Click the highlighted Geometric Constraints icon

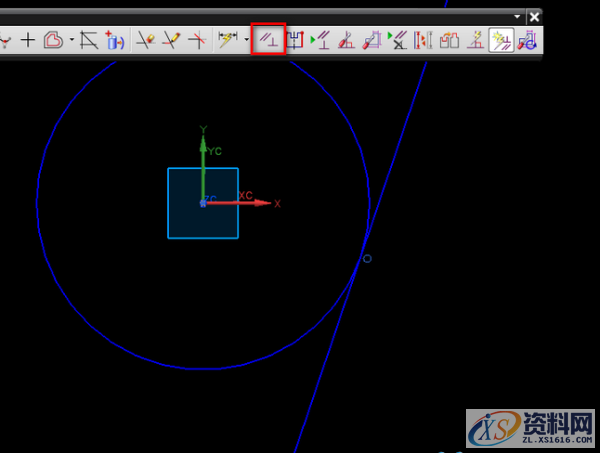click(268, 40)
